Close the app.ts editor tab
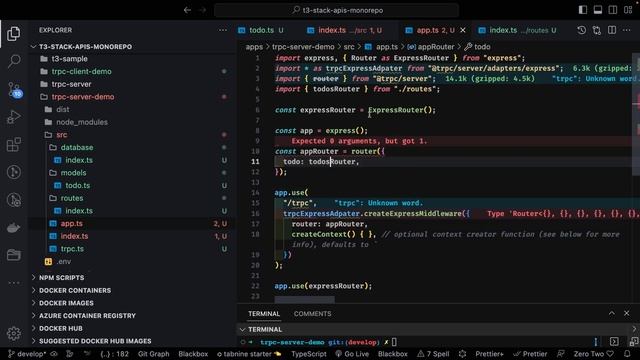The width and height of the screenshot is (640, 360). 463,30
